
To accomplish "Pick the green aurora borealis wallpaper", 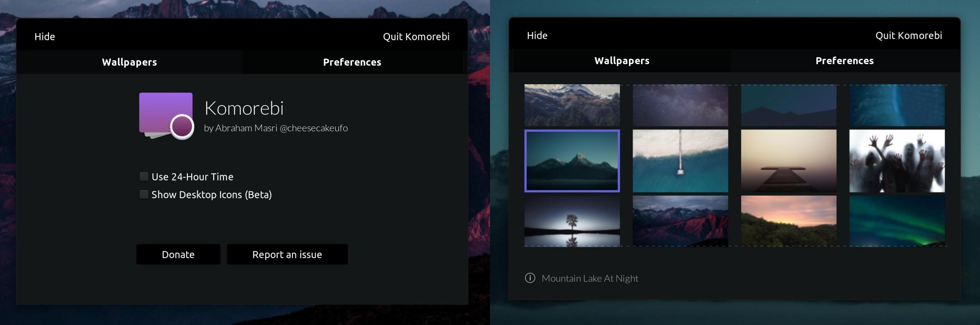I will (x=897, y=221).
